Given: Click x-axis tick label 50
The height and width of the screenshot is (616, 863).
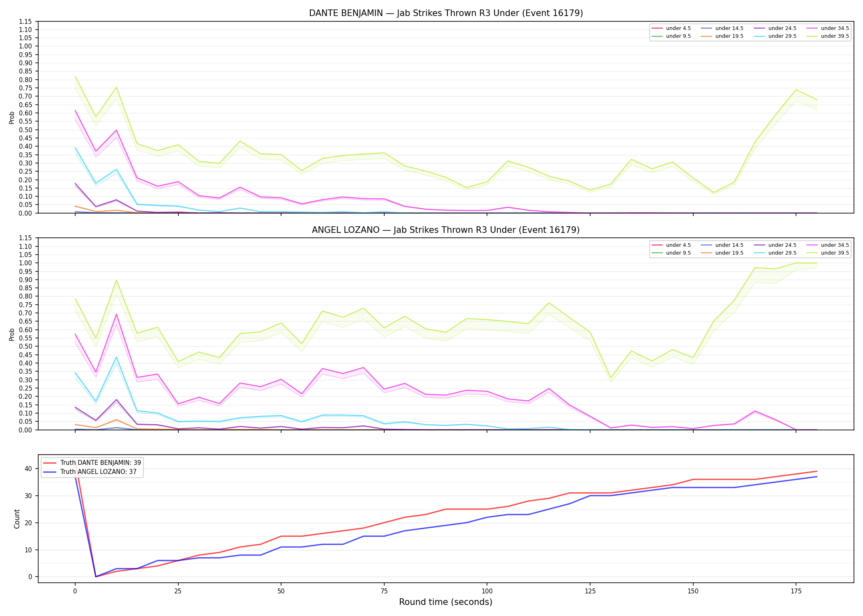Looking at the screenshot, I should click(x=281, y=591).
